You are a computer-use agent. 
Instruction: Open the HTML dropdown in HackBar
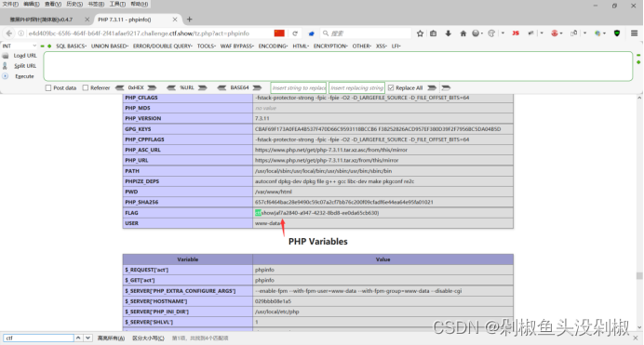[x=301, y=46]
